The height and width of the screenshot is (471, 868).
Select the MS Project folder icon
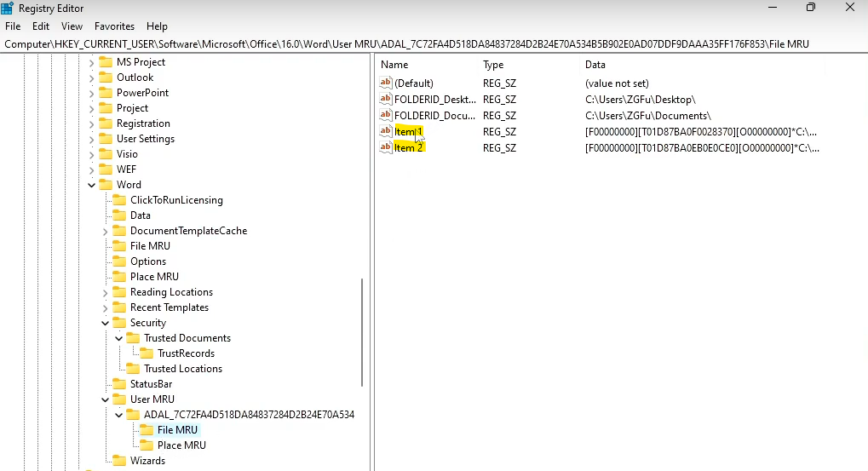pyautogui.click(x=106, y=62)
